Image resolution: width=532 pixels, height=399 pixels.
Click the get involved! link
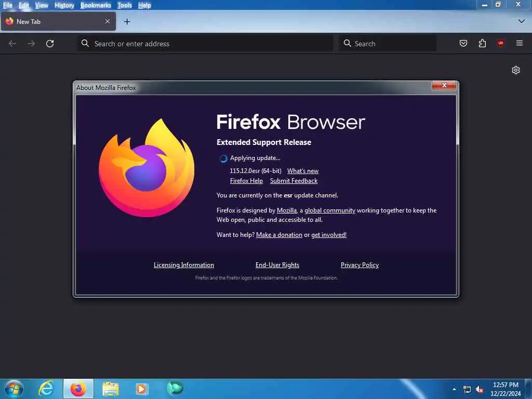tap(329, 235)
